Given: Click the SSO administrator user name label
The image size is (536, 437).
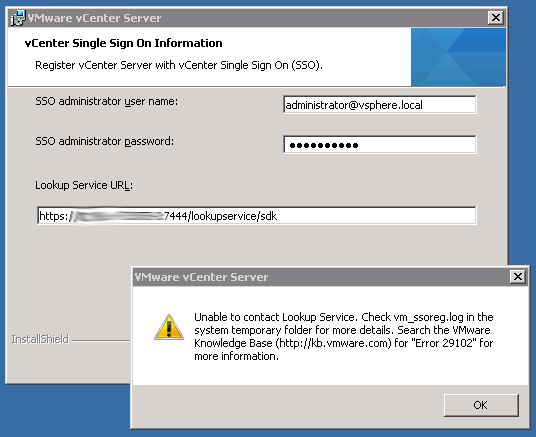Looking at the screenshot, I should click(107, 102).
